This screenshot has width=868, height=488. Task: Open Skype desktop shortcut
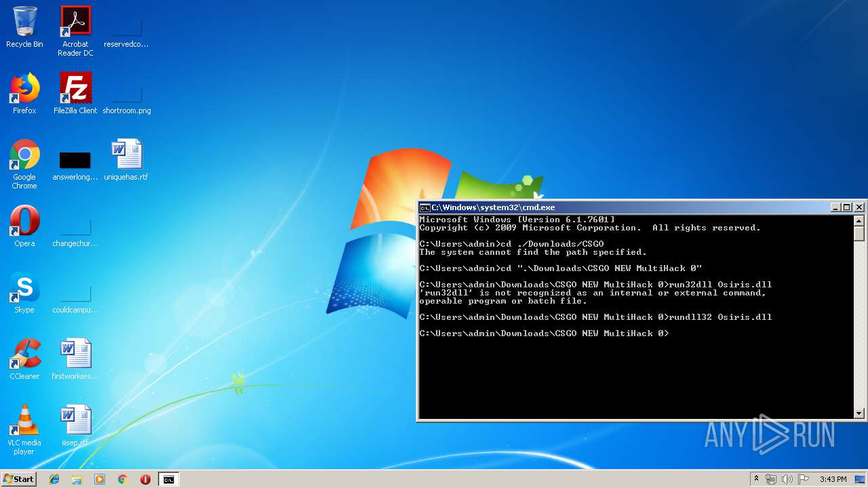24,293
